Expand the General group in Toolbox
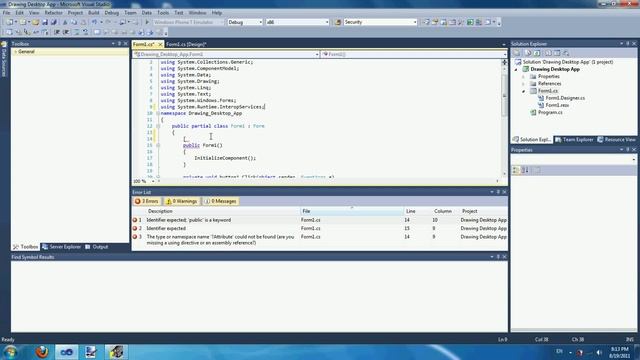Viewport: 640px width, 360px height. [16, 52]
